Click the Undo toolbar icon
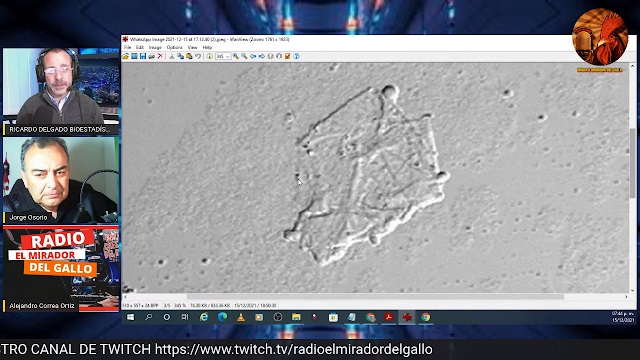The height and width of the screenshot is (360, 640). (x=198, y=56)
